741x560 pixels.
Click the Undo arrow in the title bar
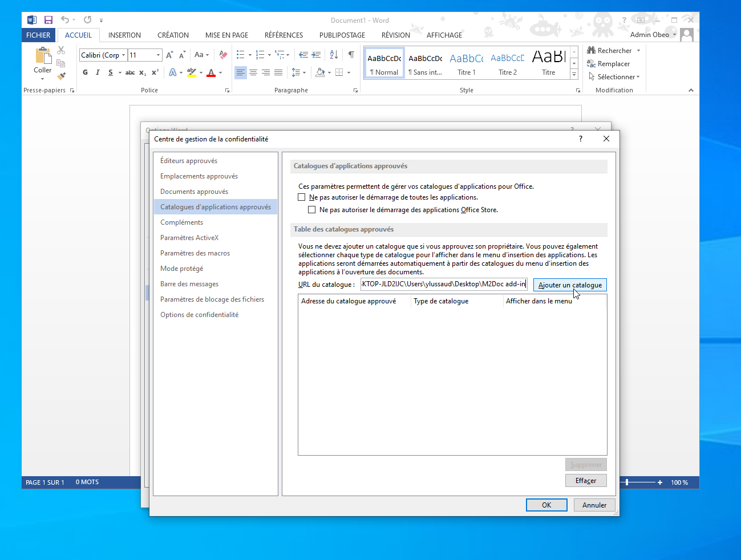pyautogui.click(x=65, y=20)
